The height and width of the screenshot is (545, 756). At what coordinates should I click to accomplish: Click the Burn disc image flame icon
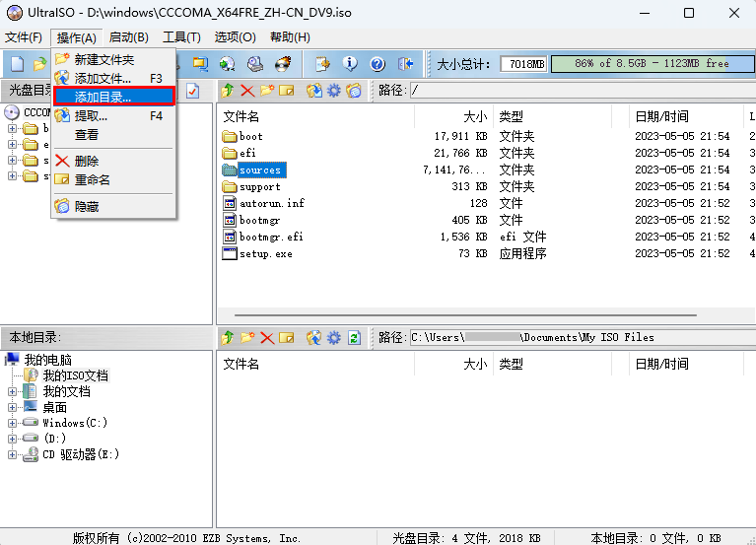point(283,64)
